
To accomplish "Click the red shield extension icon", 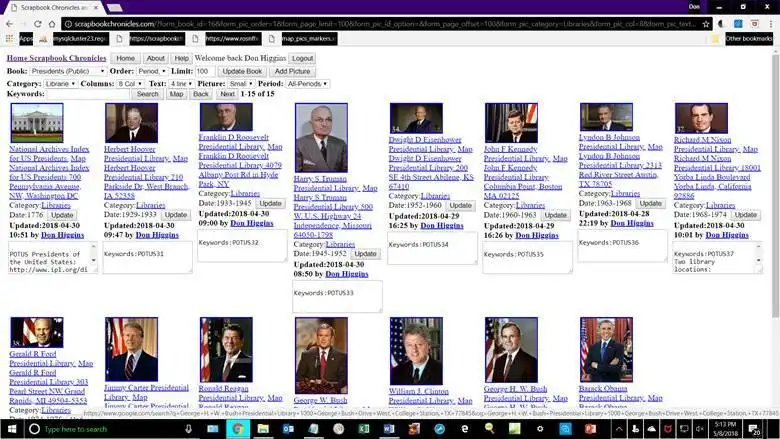I will coord(755,24).
